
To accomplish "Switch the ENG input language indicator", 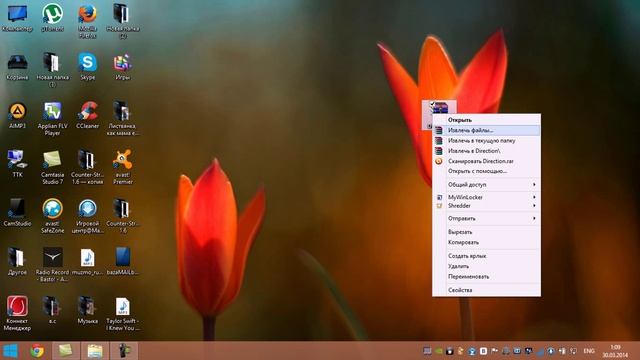I will coord(589,351).
